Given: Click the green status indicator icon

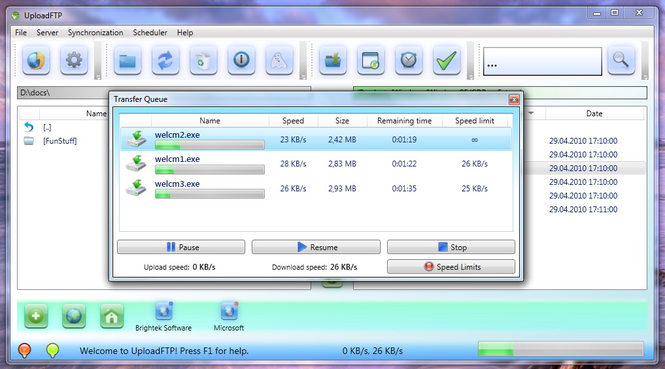Looking at the screenshot, I should pos(52,350).
